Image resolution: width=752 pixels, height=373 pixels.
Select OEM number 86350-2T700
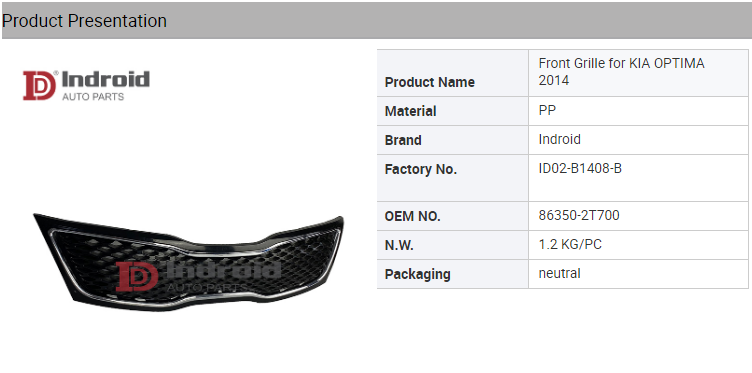click(x=579, y=216)
